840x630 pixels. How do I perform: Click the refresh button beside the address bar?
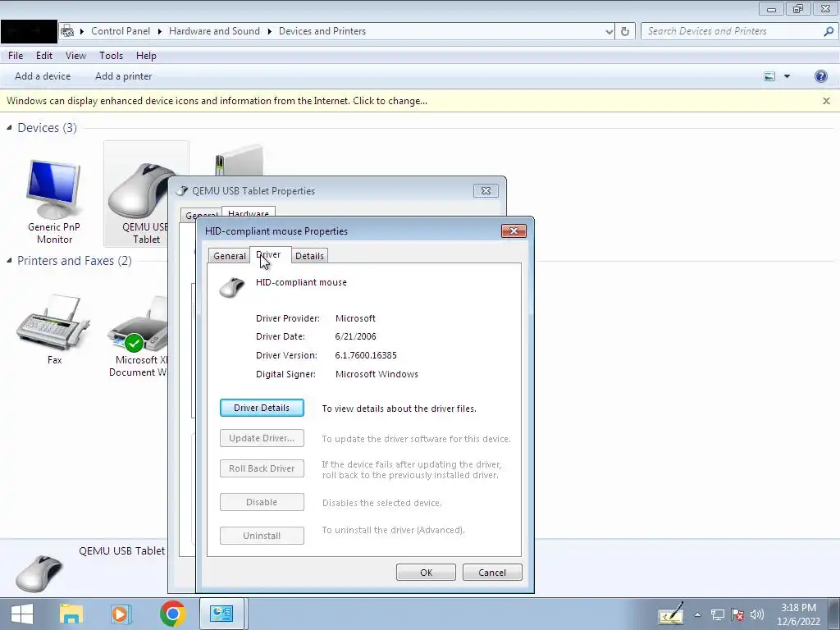(624, 31)
